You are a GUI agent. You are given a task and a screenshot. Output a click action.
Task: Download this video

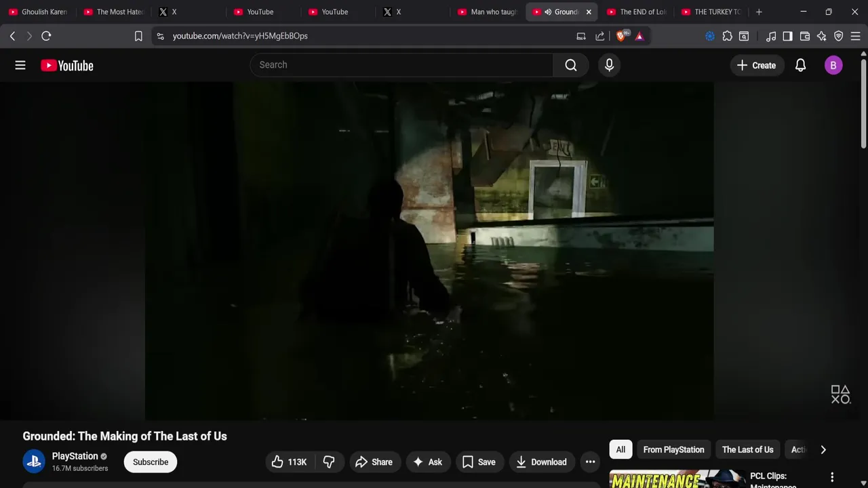[x=542, y=462]
